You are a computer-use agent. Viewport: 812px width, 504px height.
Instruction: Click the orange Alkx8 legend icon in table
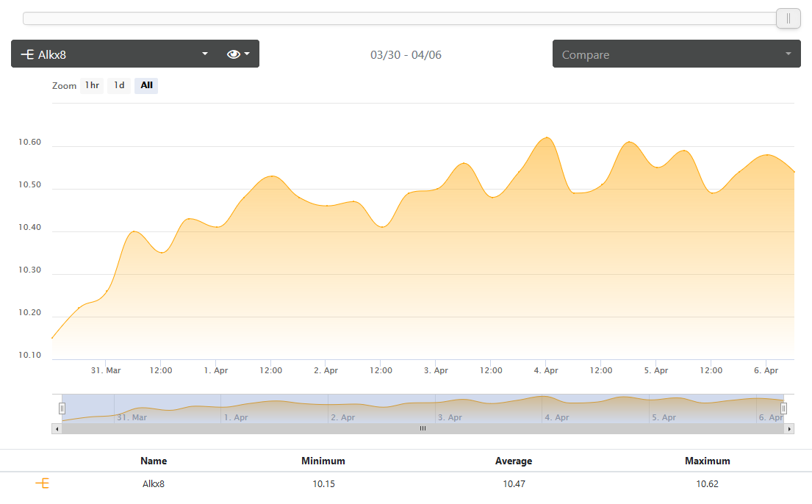[x=43, y=483]
